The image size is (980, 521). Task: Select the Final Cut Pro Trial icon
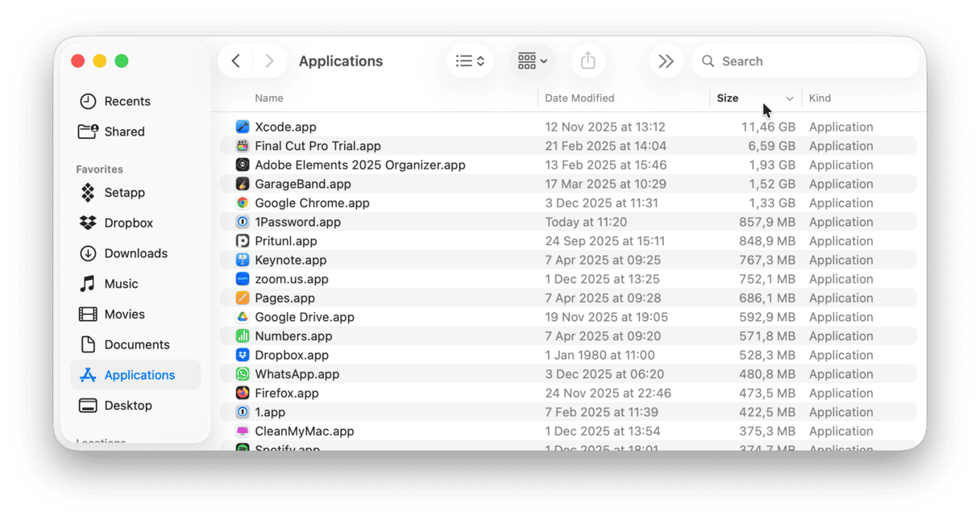click(243, 146)
